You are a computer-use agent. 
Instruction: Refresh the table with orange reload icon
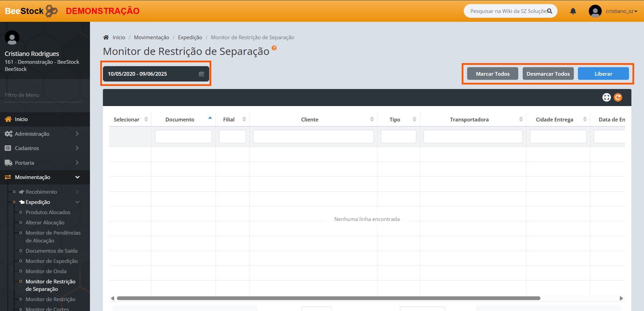pyautogui.click(x=618, y=98)
